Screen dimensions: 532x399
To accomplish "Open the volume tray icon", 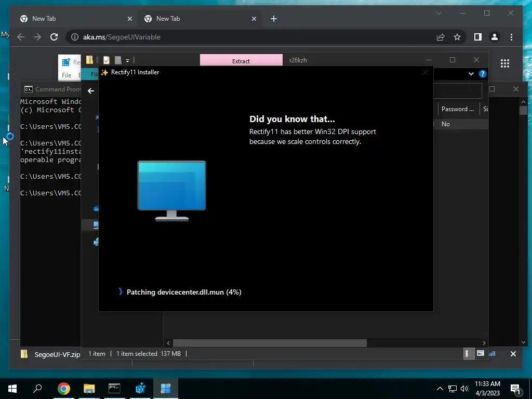I will 464,389.
